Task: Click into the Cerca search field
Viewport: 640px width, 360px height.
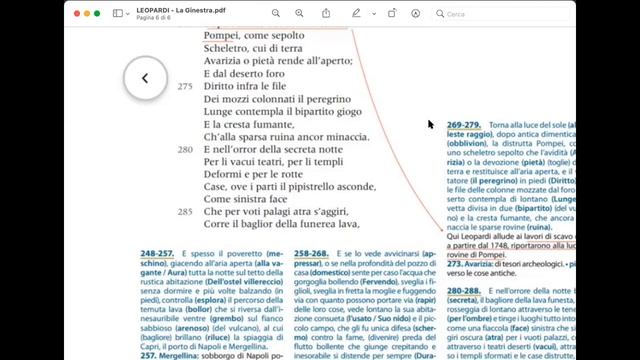Action: [502, 14]
